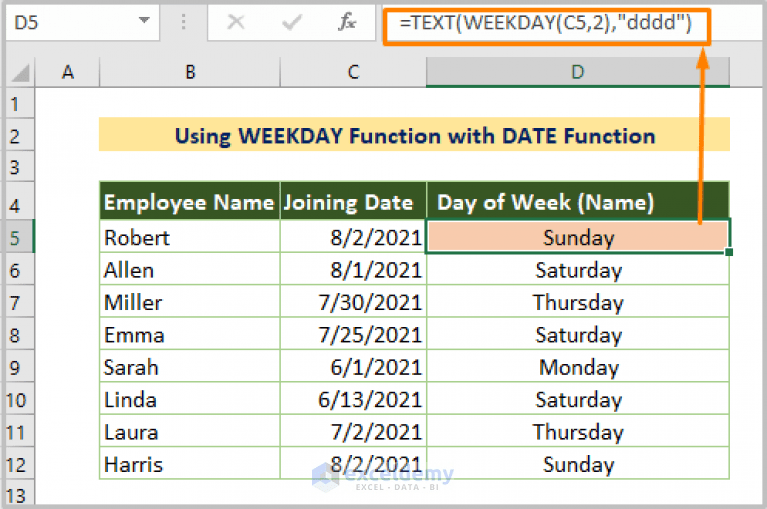
Task: Open the Insert Function fx icon
Action: (x=347, y=22)
